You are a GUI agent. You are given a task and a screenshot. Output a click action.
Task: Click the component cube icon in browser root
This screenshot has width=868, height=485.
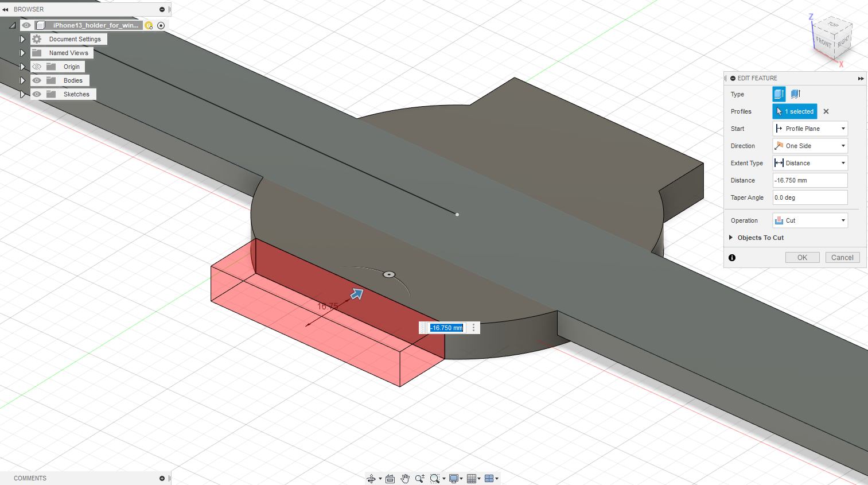click(x=40, y=25)
